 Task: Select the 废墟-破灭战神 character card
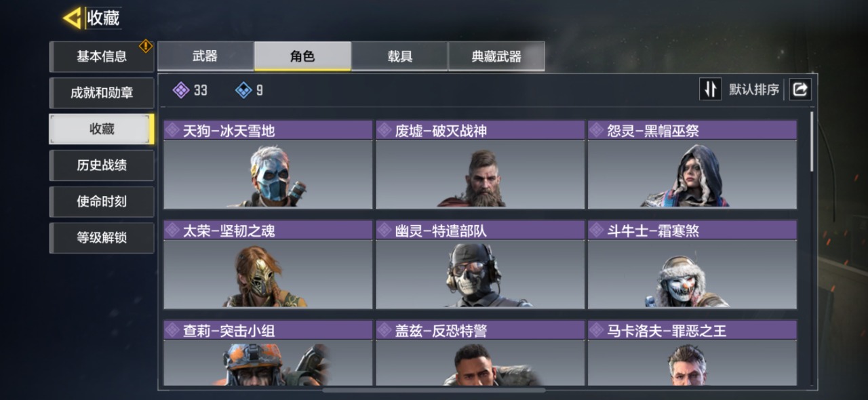pyautogui.click(x=479, y=165)
